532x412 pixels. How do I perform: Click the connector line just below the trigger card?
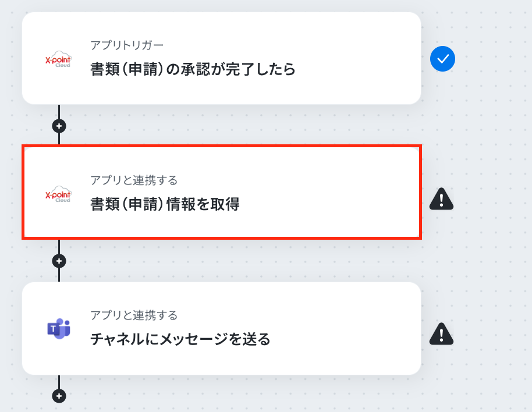tap(59, 112)
